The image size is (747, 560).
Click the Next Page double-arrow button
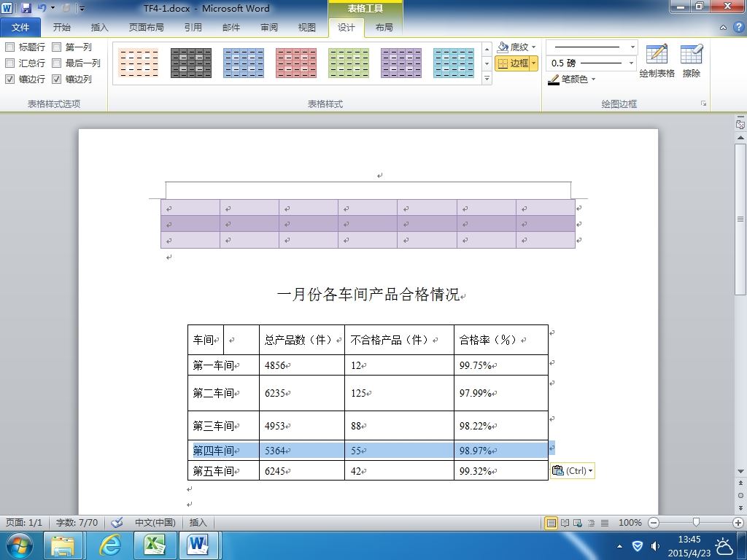(740, 507)
